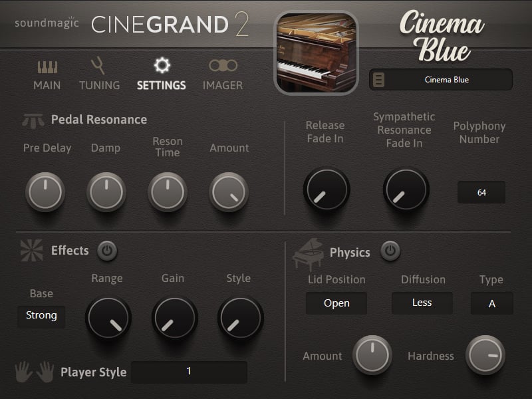Click the preset list icon beside Cinema Blue
The height and width of the screenshot is (399, 532).
(x=378, y=80)
